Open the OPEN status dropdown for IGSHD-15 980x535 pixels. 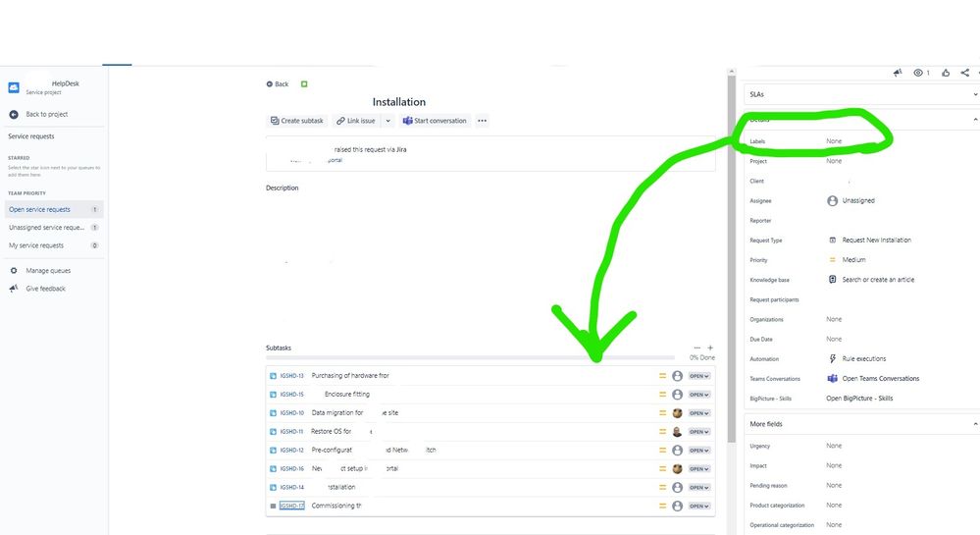coord(698,395)
